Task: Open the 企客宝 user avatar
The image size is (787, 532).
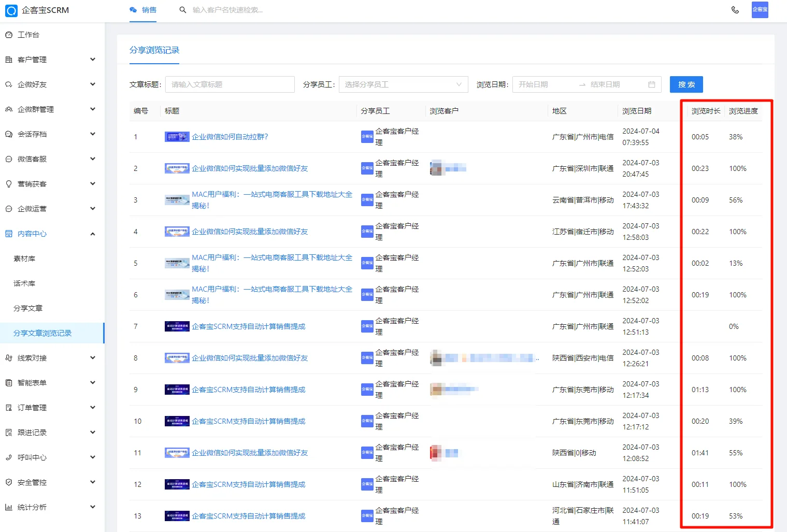Action: pos(760,10)
